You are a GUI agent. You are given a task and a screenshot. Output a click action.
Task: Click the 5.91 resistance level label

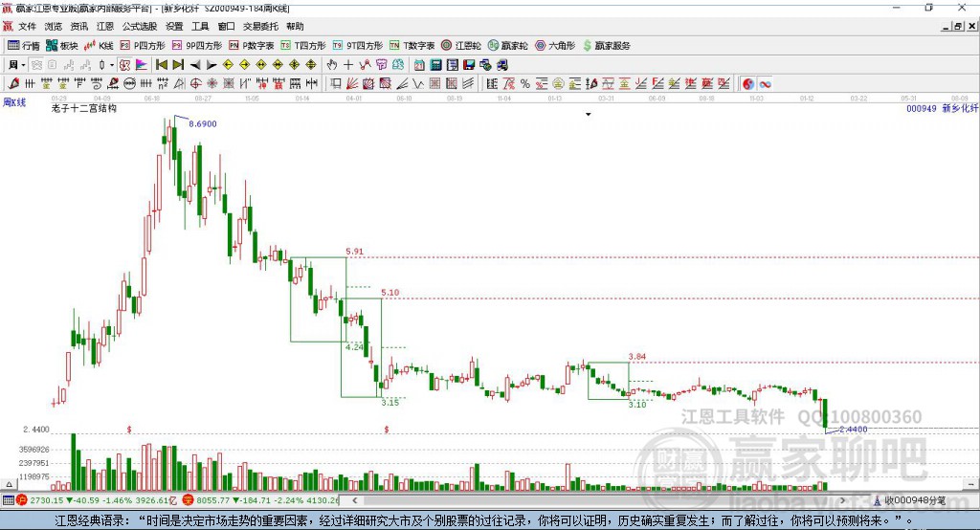(355, 252)
